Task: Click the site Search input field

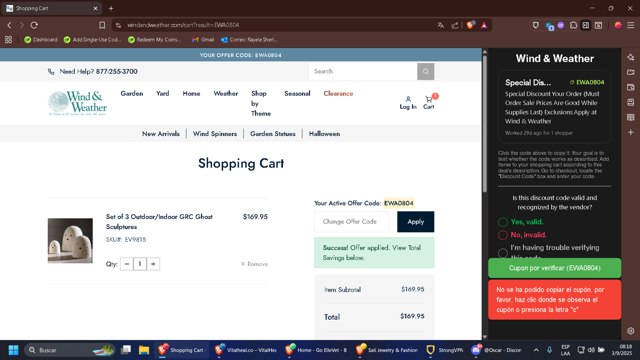Action: (x=363, y=71)
